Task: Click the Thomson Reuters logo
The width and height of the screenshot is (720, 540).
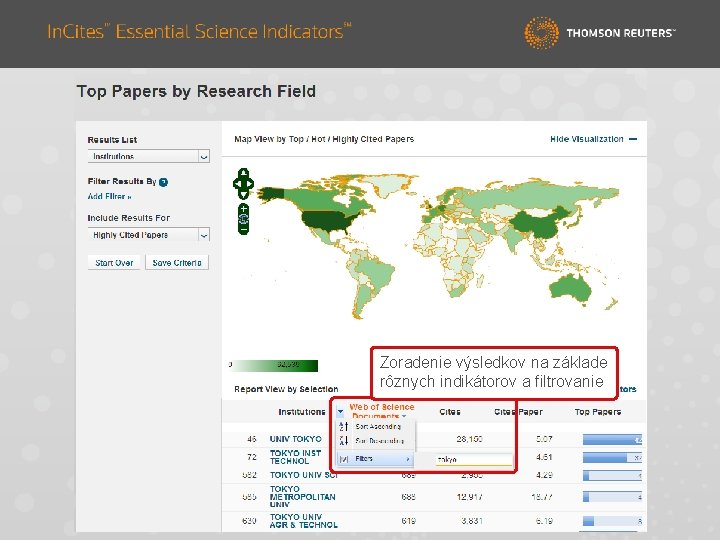Action: (x=600, y=33)
